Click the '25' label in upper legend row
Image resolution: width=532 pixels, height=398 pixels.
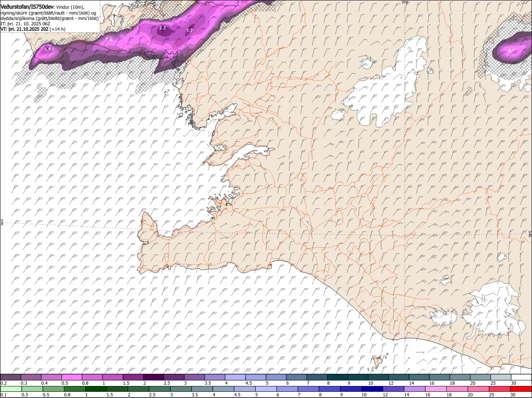493,383
